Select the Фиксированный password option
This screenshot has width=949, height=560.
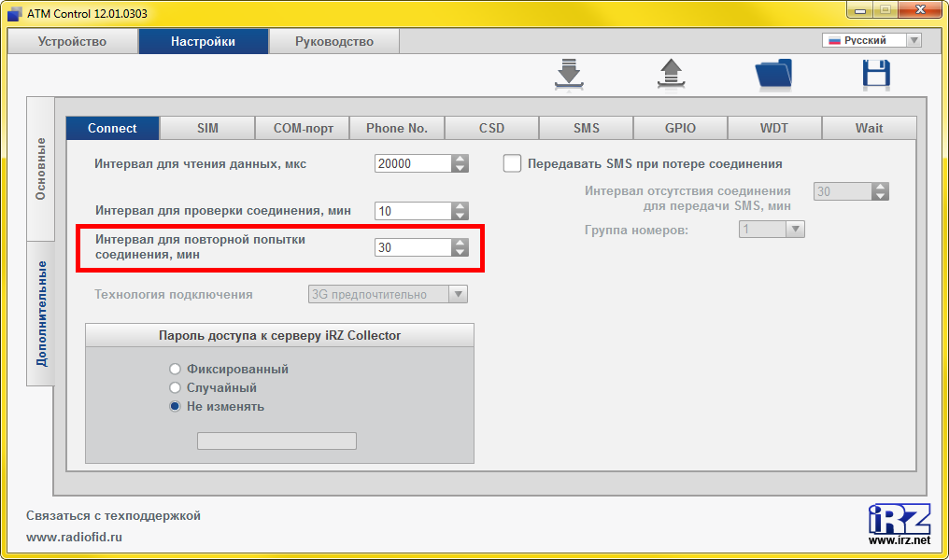coord(175,369)
